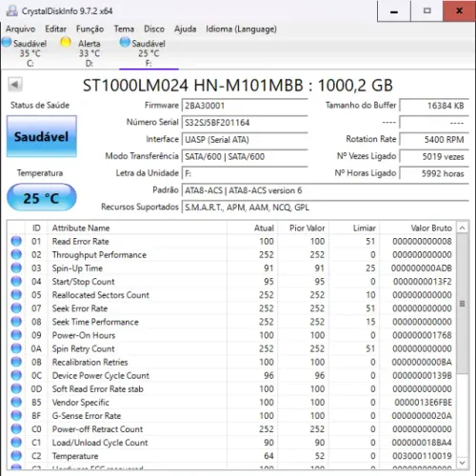Click status dot of Vendor Specific row
Screen dimensions: 476x476
16,402
